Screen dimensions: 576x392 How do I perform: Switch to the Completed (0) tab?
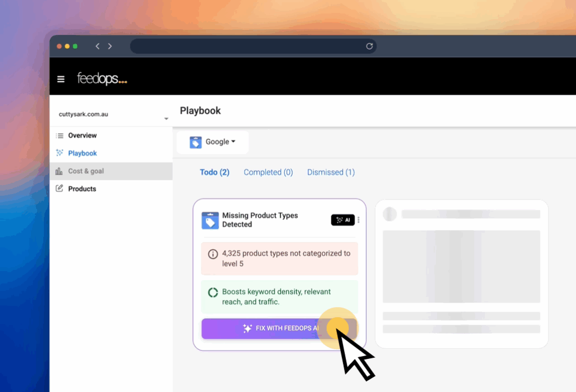click(x=268, y=172)
